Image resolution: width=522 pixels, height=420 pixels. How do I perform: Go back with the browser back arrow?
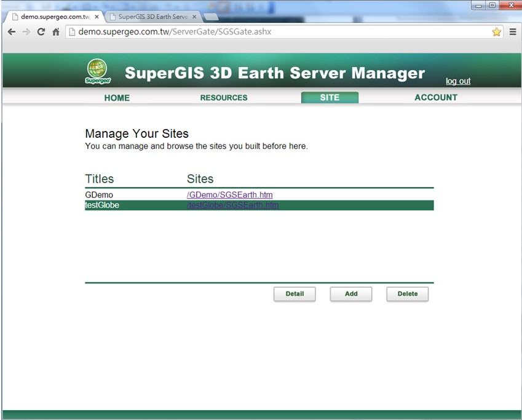coord(12,32)
